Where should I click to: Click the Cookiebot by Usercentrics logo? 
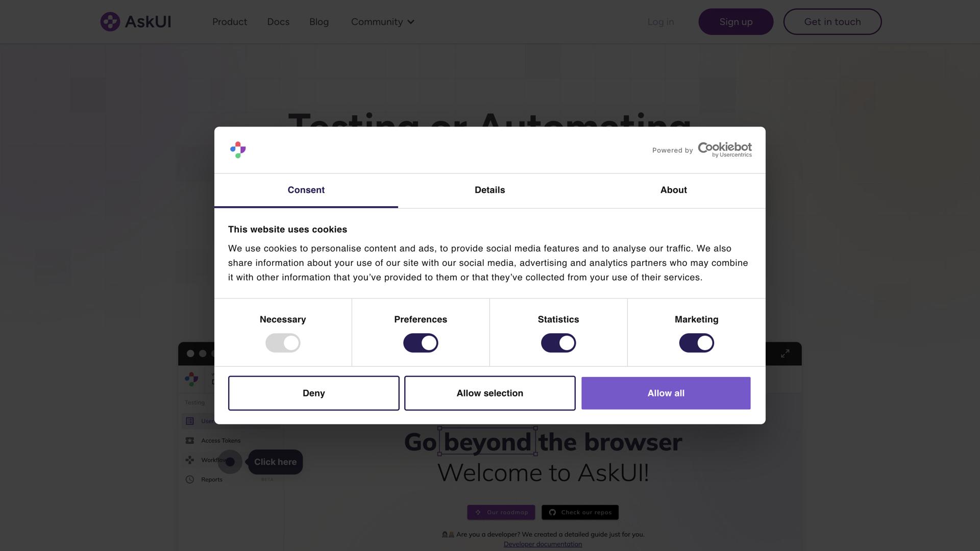(x=724, y=149)
